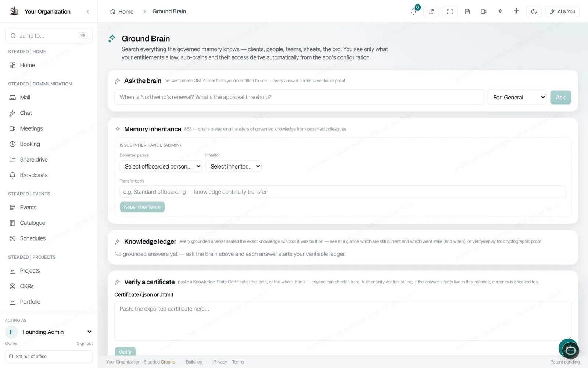Click the Ask button
This screenshot has width=588, height=368.
point(560,97)
